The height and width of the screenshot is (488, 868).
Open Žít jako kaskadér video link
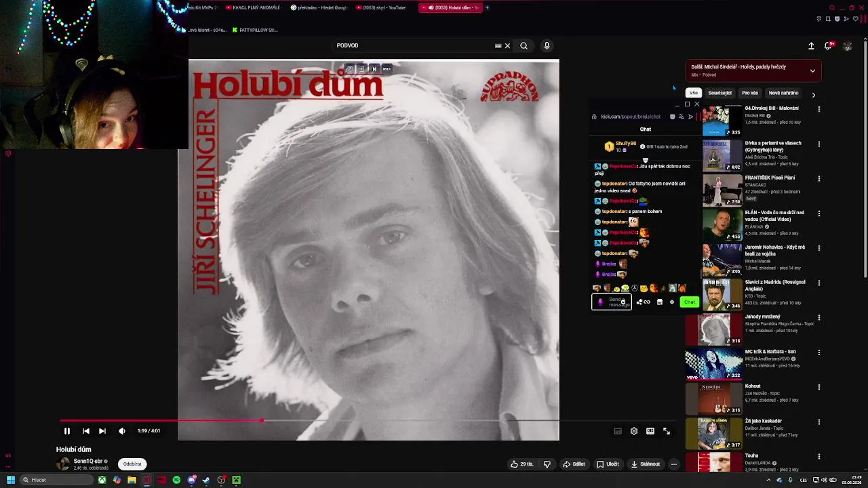pyautogui.click(x=764, y=421)
